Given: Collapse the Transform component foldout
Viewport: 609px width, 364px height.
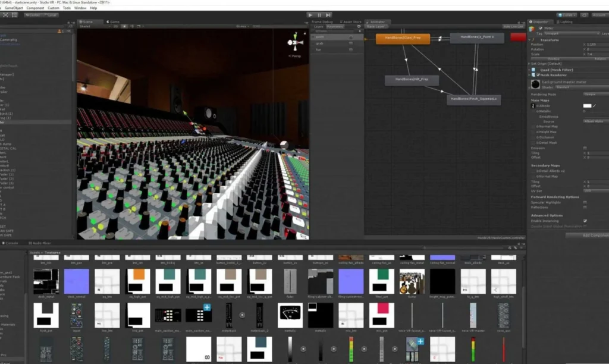Looking at the screenshot, I should pos(529,40).
